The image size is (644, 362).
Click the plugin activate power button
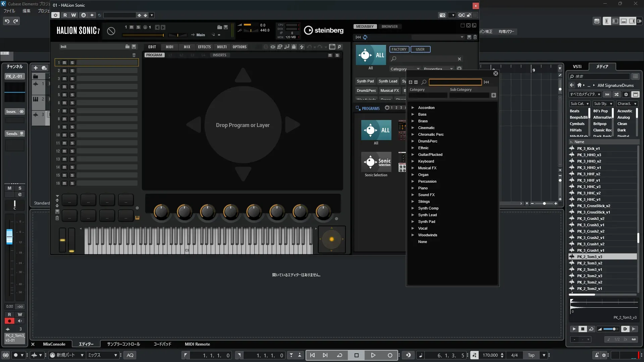coord(56,15)
